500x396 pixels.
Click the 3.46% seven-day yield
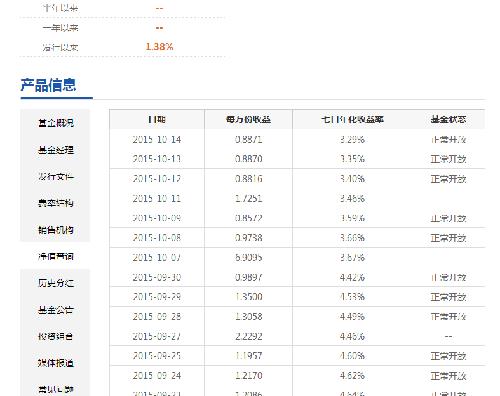click(x=352, y=198)
